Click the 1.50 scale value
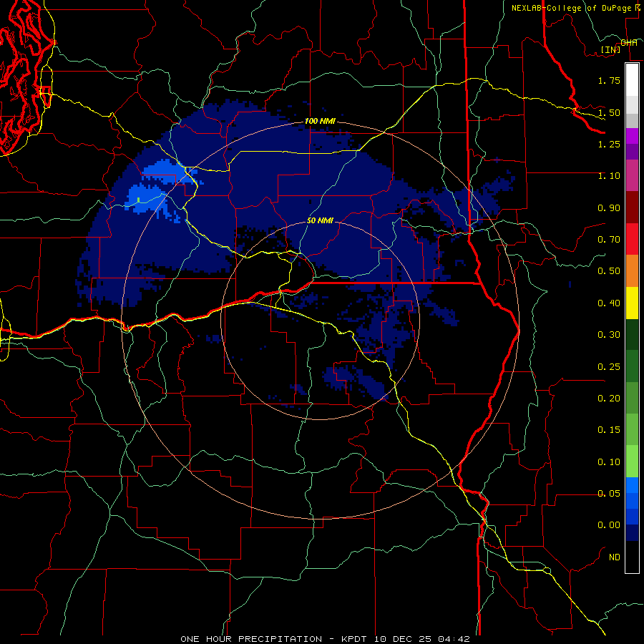Viewport: 644px width, 644px height. pyautogui.click(x=609, y=112)
